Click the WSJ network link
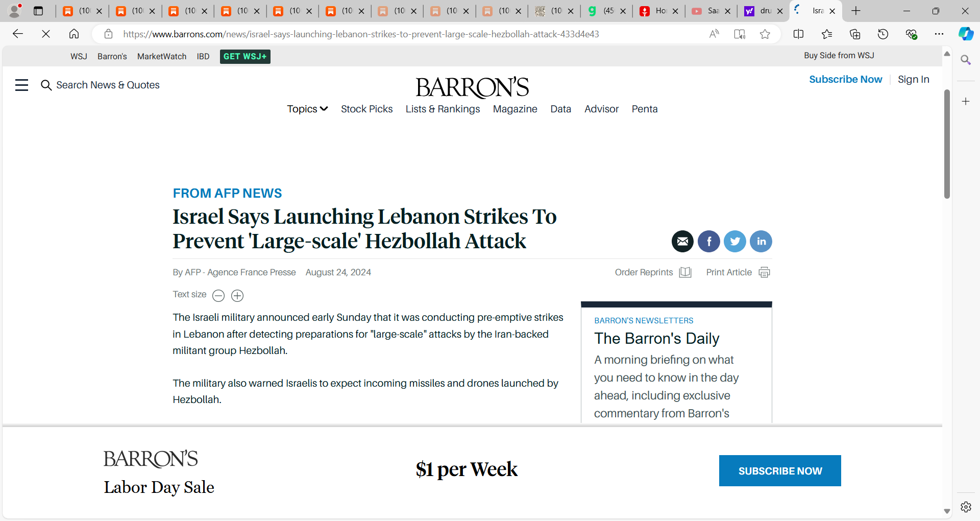Viewport: 980px width, 521px height. click(x=79, y=56)
